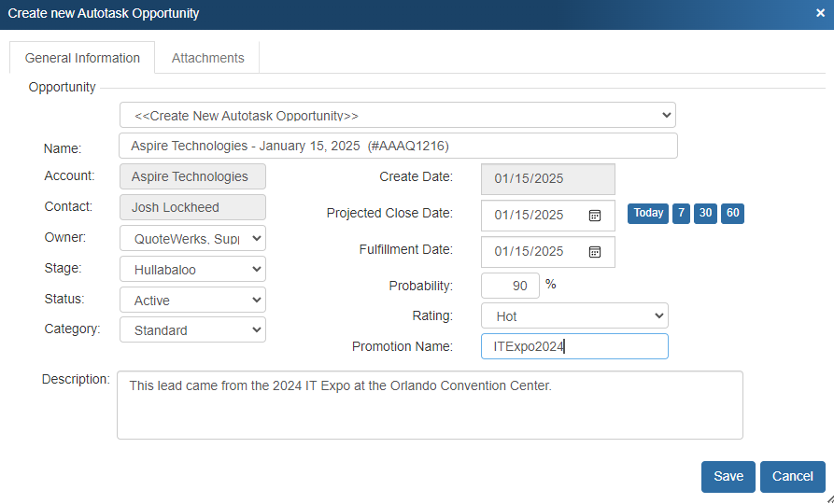Viewport: 834px width, 504px height.
Task: Open the Rating dropdown set to Hot
Action: point(574,316)
